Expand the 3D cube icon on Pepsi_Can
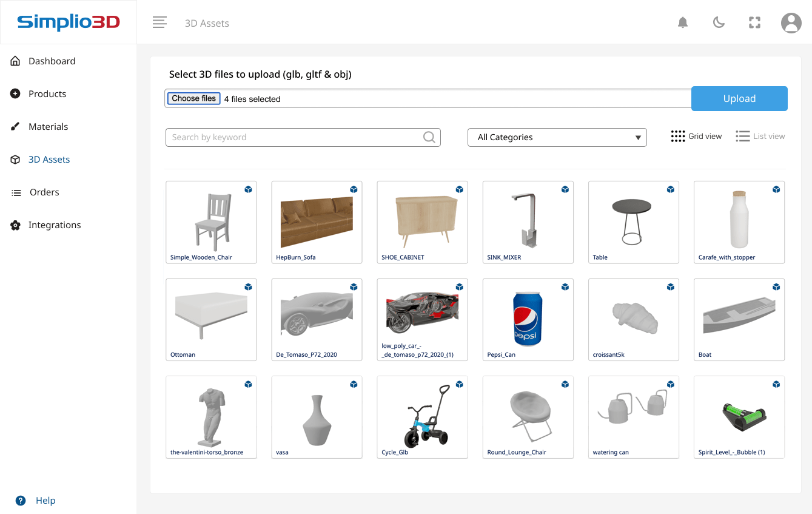Viewport: 812px width, 514px height. click(x=565, y=286)
